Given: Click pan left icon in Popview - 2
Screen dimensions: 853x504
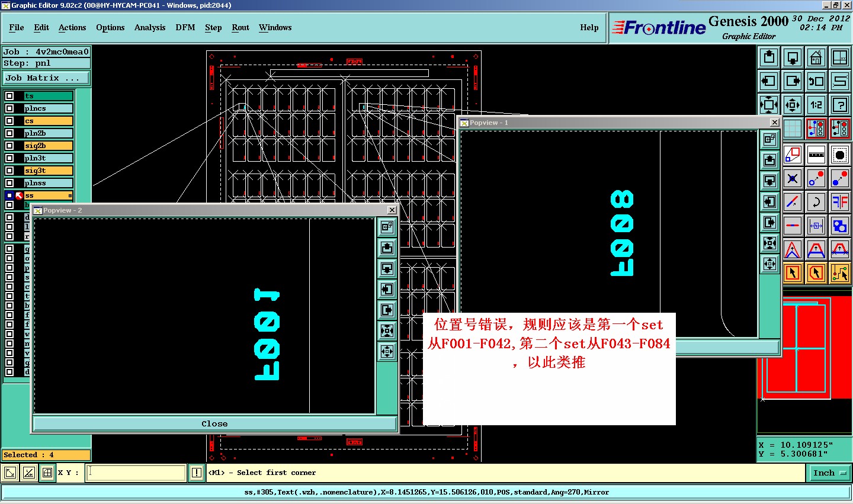Looking at the screenshot, I should [387, 290].
